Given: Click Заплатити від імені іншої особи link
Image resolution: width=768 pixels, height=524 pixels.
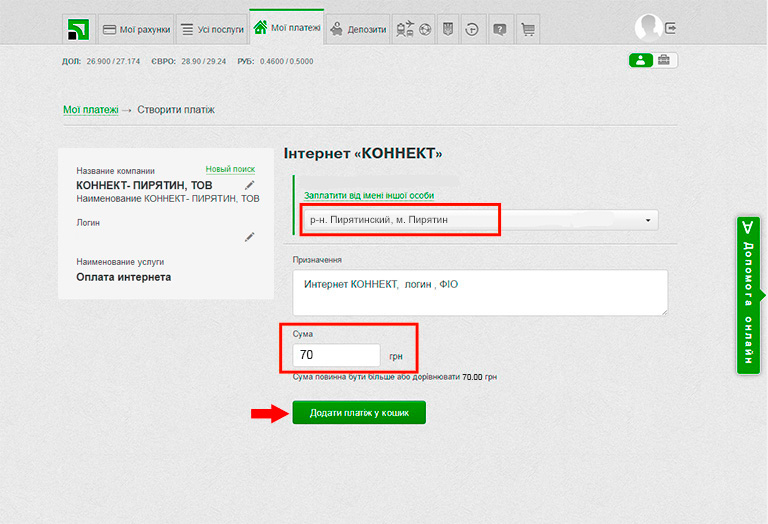Looking at the screenshot, I should [x=369, y=195].
